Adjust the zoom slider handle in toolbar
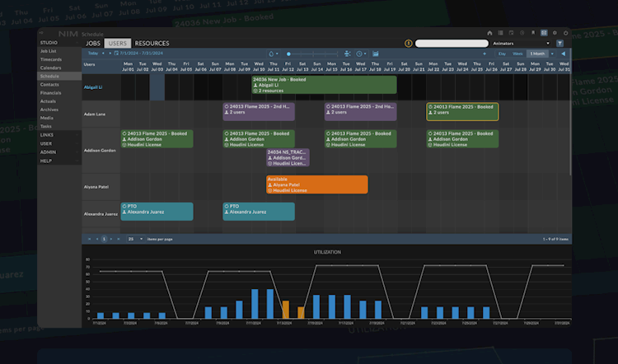Image resolution: width=618 pixels, height=364 pixels. pyautogui.click(x=288, y=54)
